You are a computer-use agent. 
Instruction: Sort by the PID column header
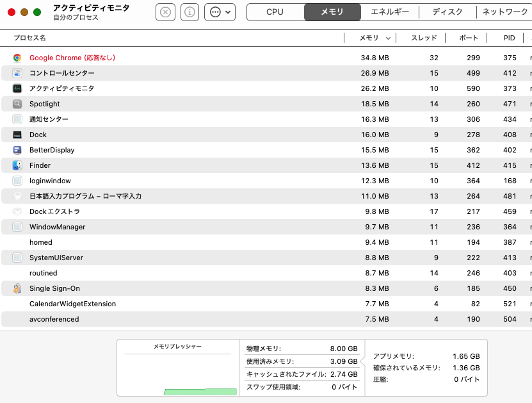point(509,38)
